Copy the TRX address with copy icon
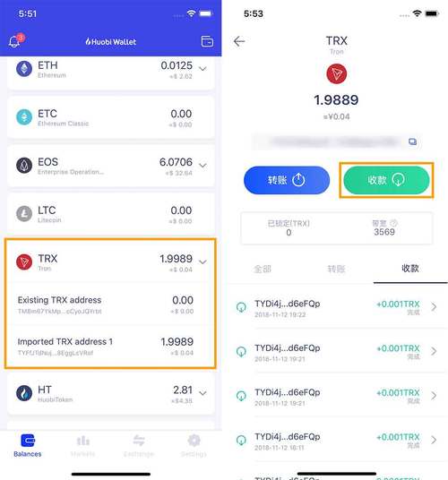 (x=412, y=141)
